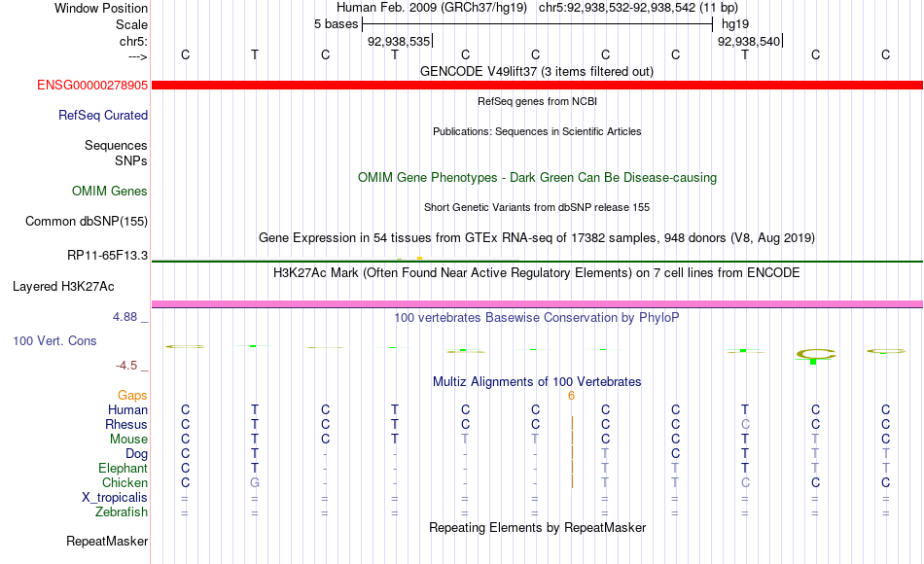
Task: Select the Sequences SNPs track label
Action: pos(116,154)
